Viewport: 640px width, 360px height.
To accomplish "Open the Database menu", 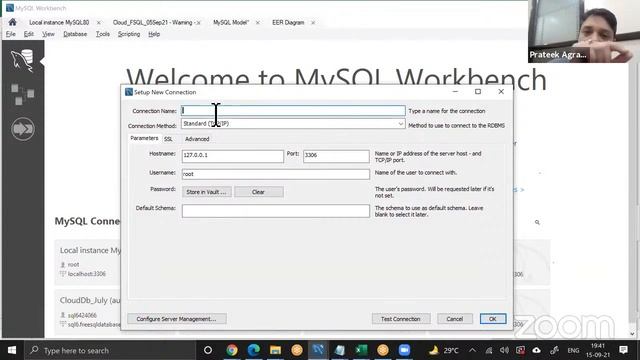I will (x=75, y=34).
